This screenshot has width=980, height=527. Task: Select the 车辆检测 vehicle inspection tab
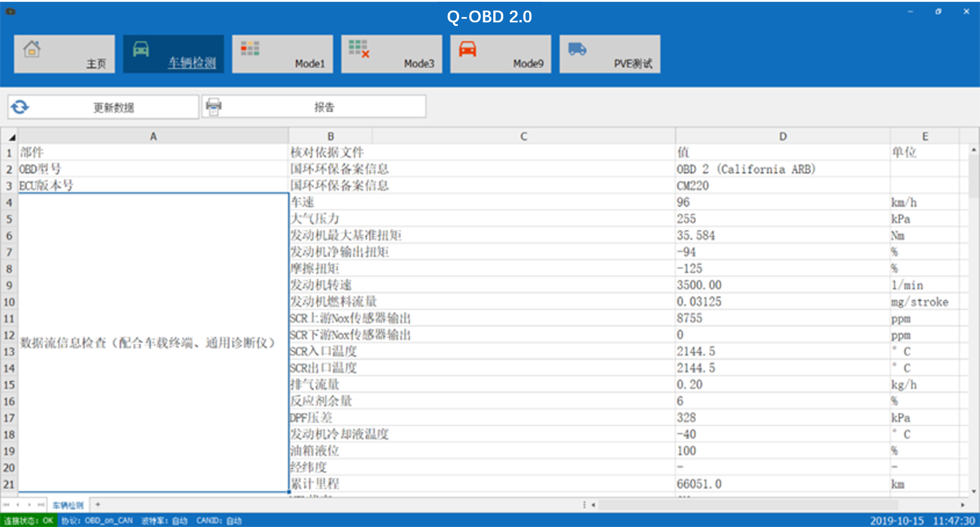(x=174, y=54)
